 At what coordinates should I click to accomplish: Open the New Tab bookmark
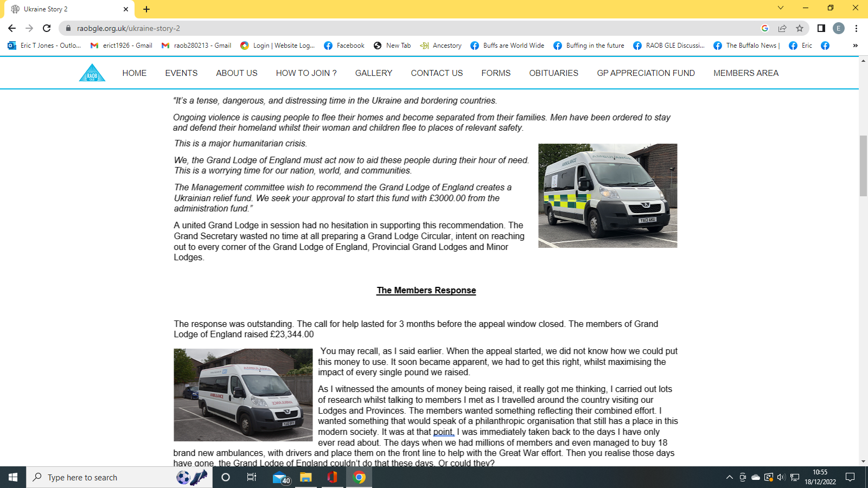click(392, 46)
